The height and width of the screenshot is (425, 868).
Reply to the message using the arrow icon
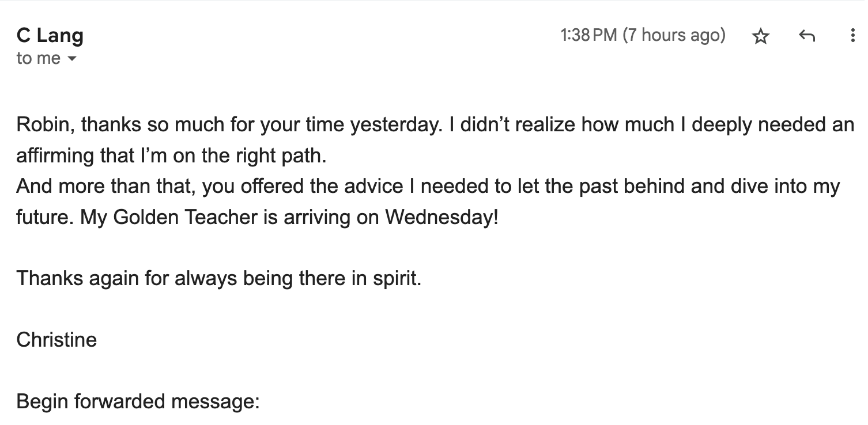pyautogui.click(x=807, y=36)
